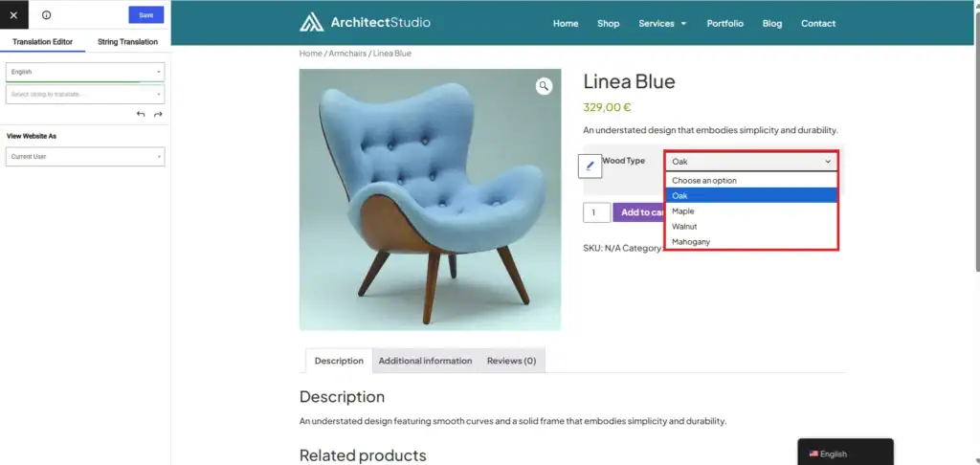Image resolution: width=980 pixels, height=465 pixels.
Task: Open the Reviews (0) tab
Action: click(x=511, y=361)
